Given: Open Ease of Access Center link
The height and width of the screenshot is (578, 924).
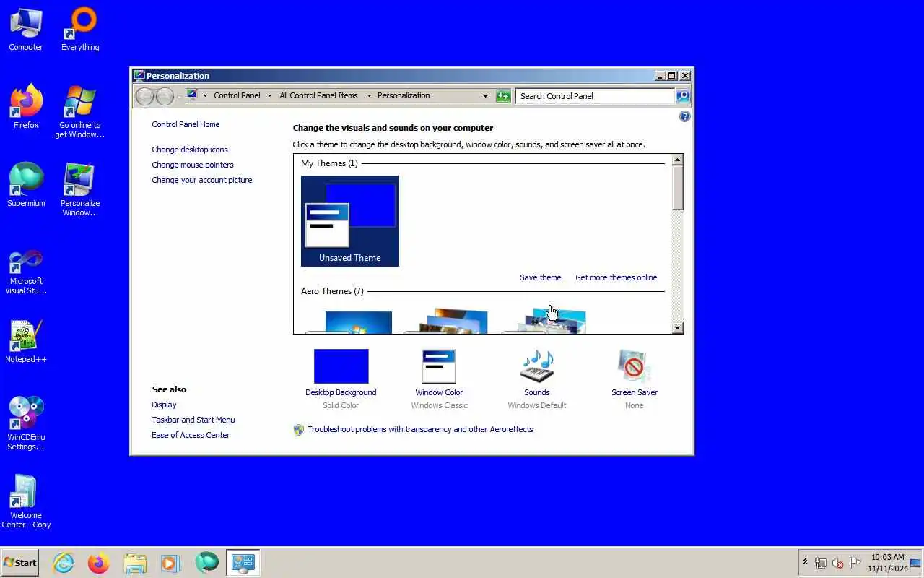Looking at the screenshot, I should point(191,435).
